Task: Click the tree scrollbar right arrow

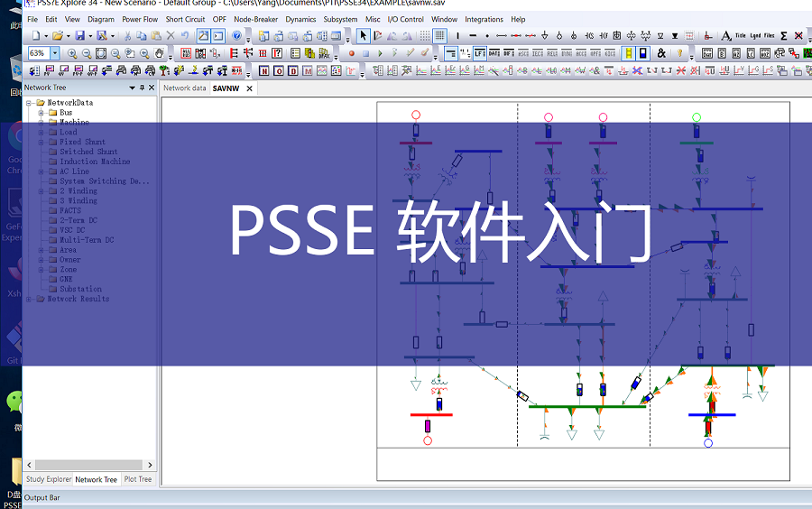Action: tap(150, 465)
